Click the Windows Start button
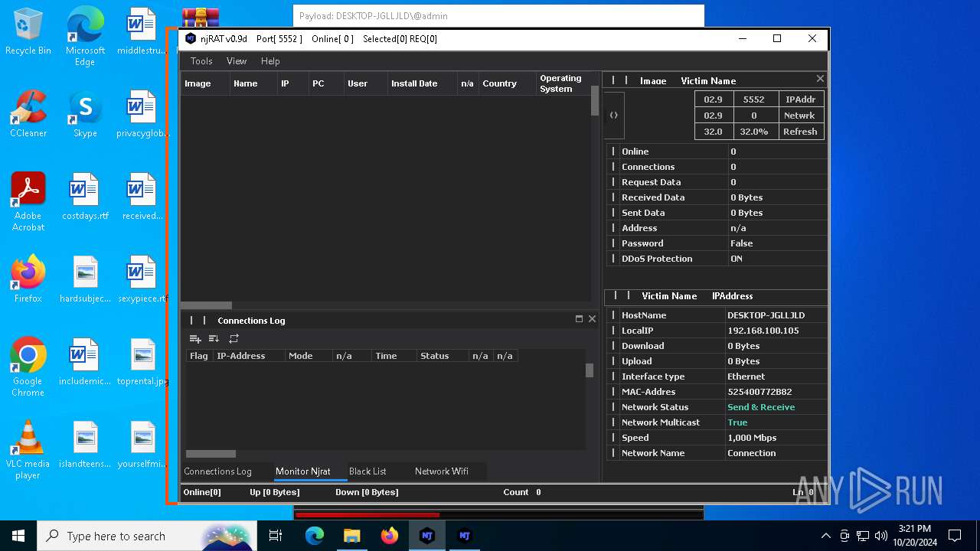Screen dimensions: 980x551 (18, 536)
